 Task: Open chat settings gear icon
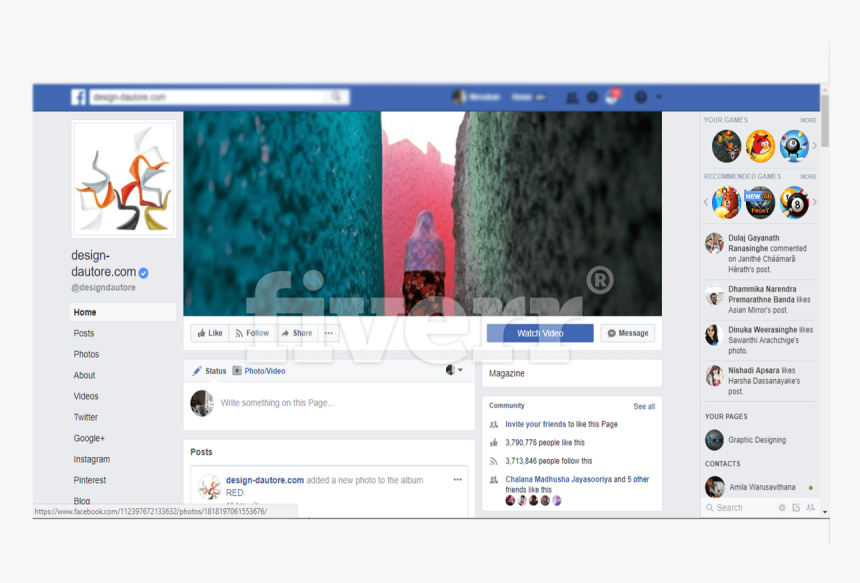(x=782, y=508)
